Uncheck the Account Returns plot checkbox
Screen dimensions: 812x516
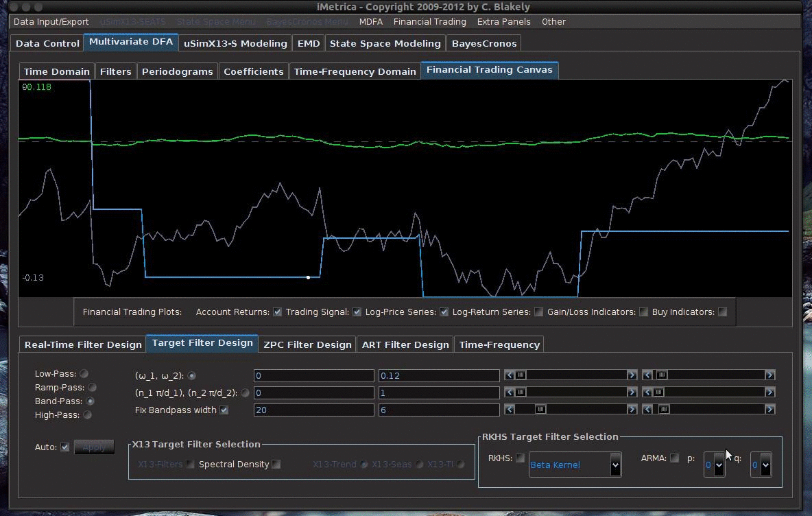(277, 312)
